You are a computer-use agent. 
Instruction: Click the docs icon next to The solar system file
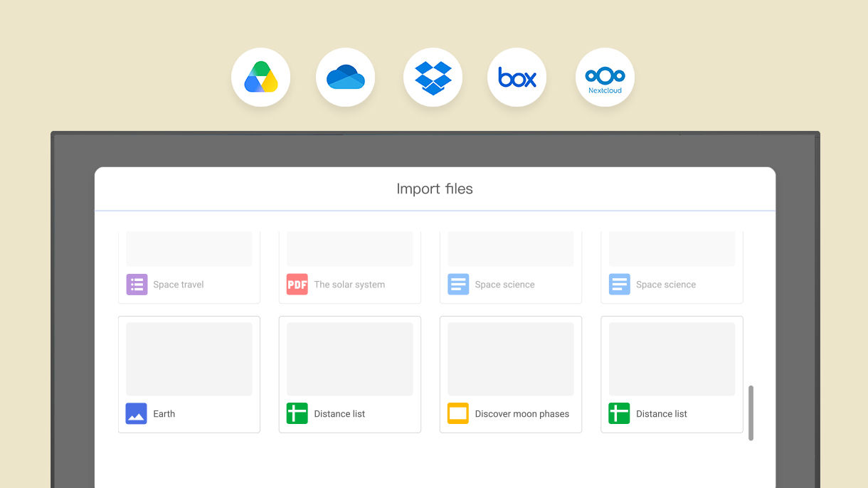[458, 285]
